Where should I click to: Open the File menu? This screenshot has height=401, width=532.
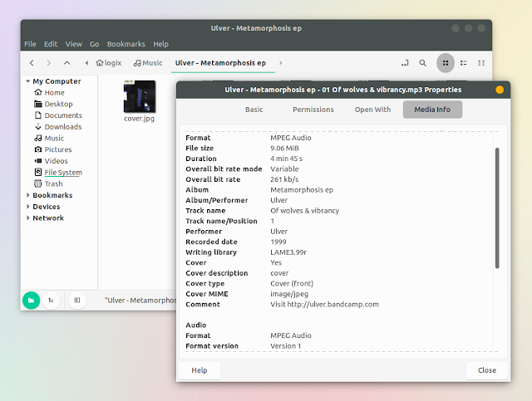[x=30, y=44]
